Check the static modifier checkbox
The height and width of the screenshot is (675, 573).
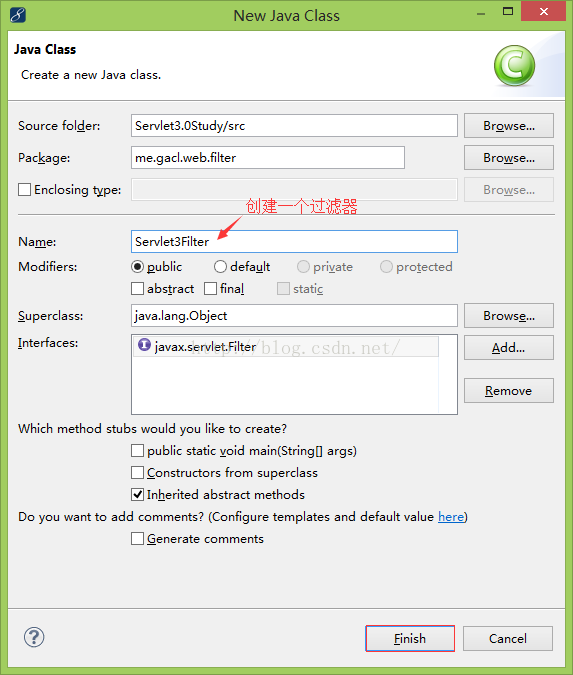tap(283, 289)
